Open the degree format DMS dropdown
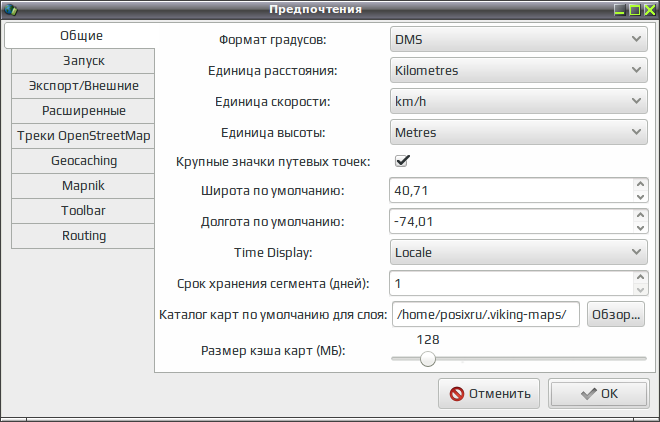 [519, 40]
